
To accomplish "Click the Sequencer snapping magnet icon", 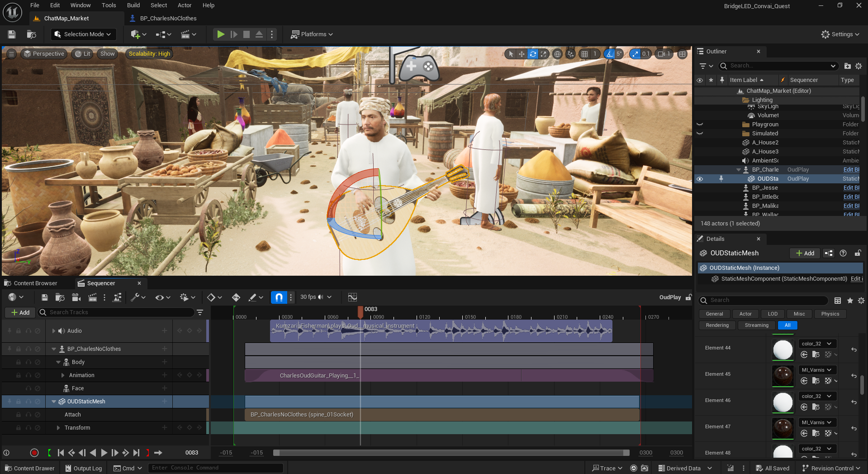I will coord(279,297).
